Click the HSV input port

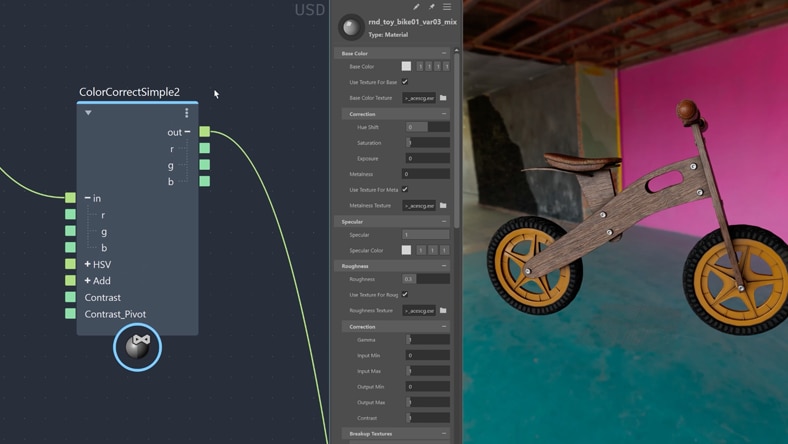(70, 264)
